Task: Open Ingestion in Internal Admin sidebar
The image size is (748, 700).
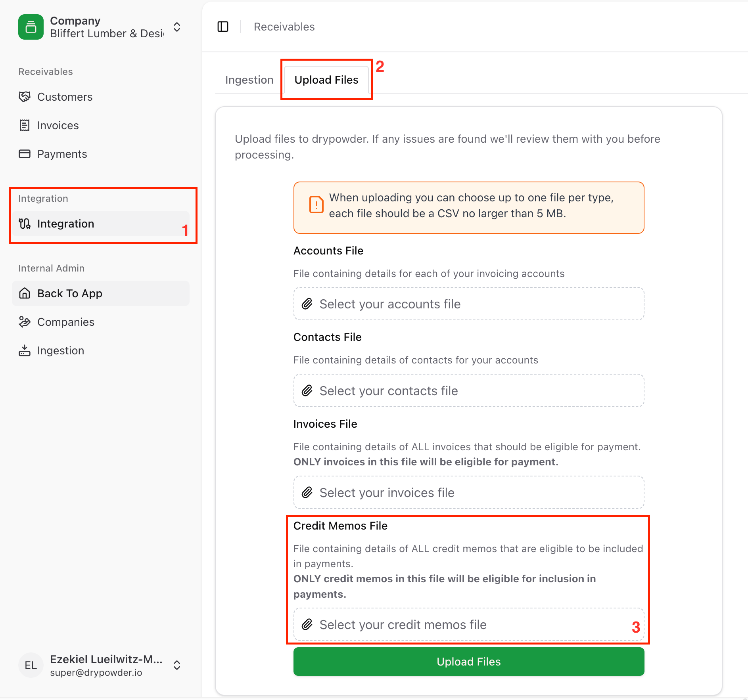Action: pyautogui.click(x=101, y=350)
